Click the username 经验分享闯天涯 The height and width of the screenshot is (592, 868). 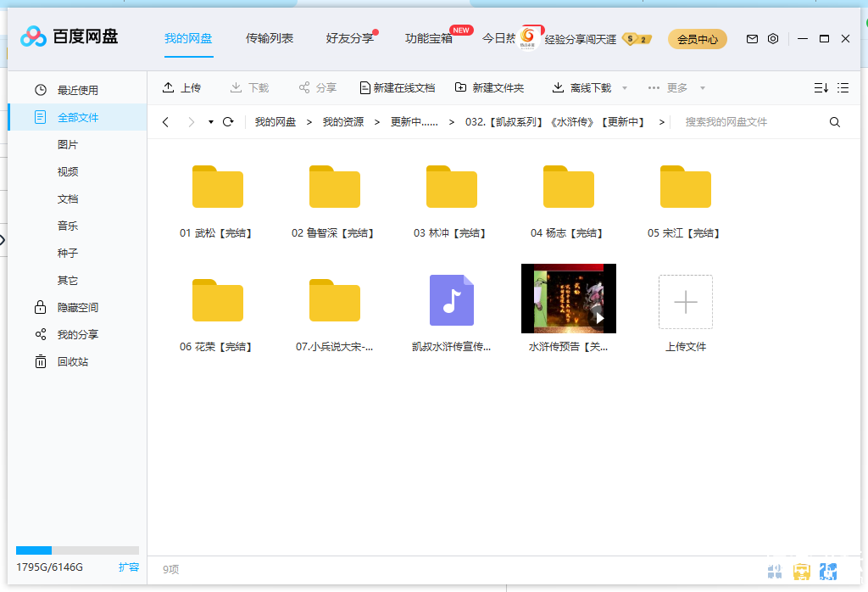[x=580, y=39]
